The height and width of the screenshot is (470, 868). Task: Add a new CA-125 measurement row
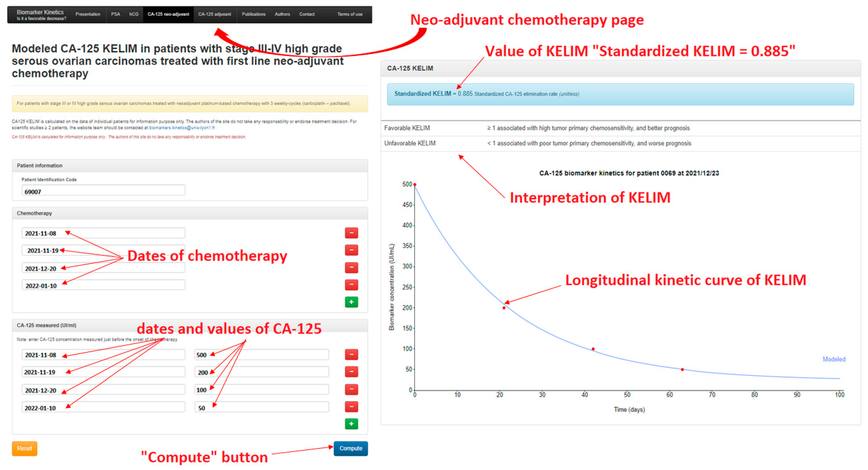[351, 424]
